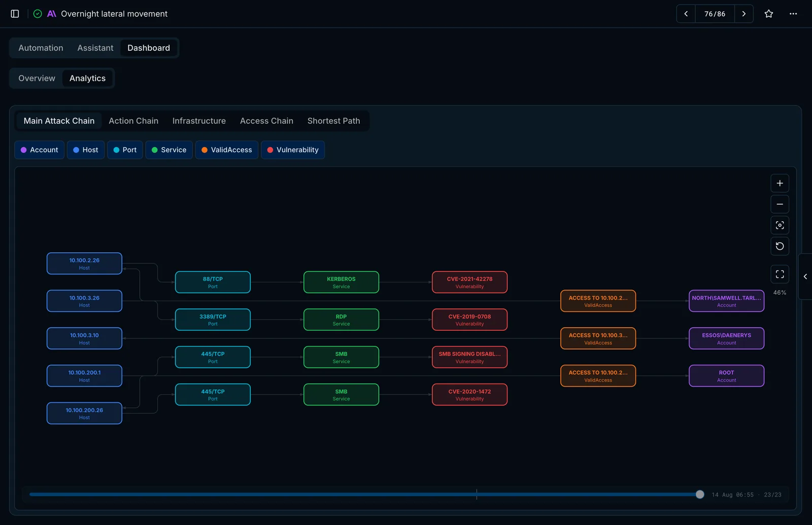Image resolution: width=812 pixels, height=525 pixels.
Task: Toggle Account node filter
Action: [x=39, y=150]
